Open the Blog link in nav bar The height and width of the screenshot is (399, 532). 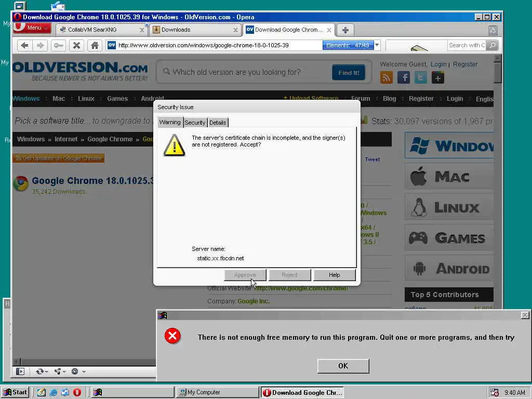pos(390,98)
